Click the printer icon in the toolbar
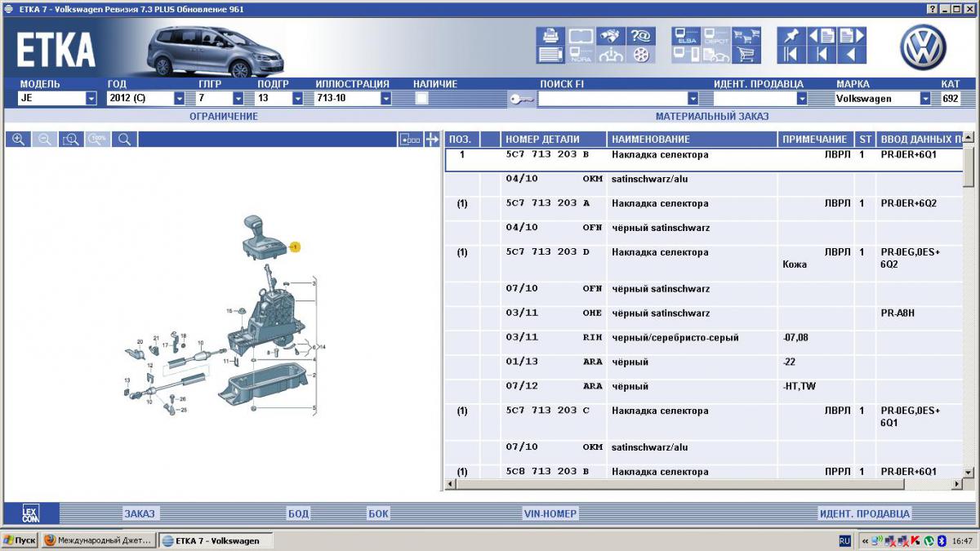The width and height of the screenshot is (980, 551). coord(550,36)
